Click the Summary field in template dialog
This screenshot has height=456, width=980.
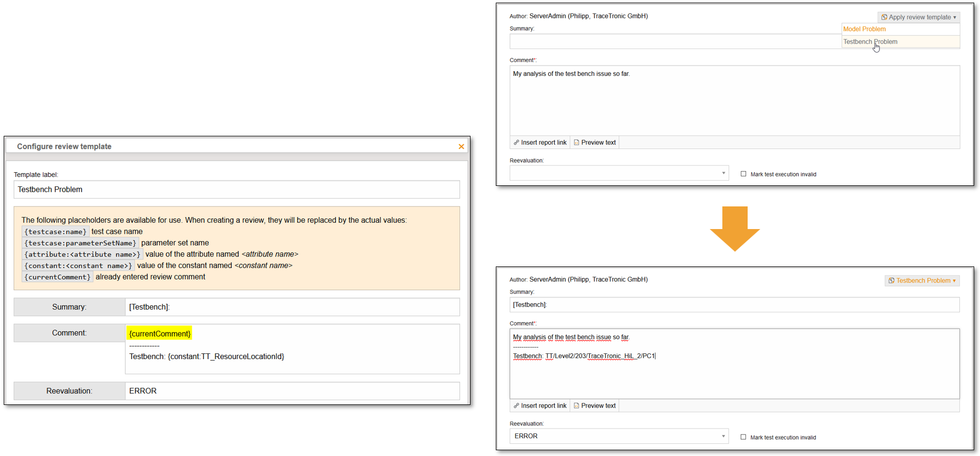pos(292,307)
